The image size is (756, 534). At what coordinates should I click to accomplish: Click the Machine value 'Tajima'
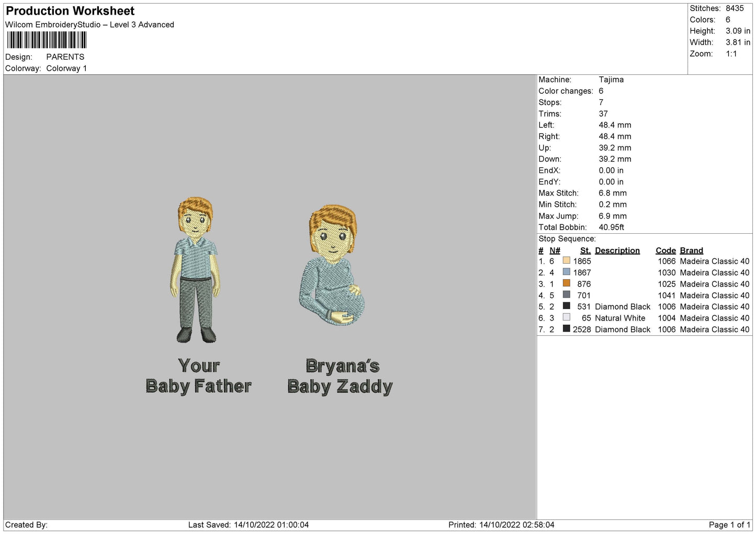click(611, 79)
